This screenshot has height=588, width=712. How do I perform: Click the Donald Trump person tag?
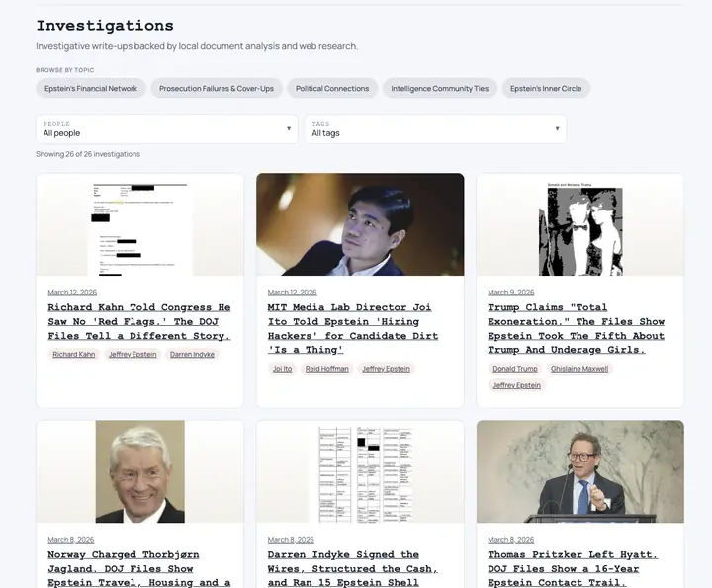coord(515,369)
